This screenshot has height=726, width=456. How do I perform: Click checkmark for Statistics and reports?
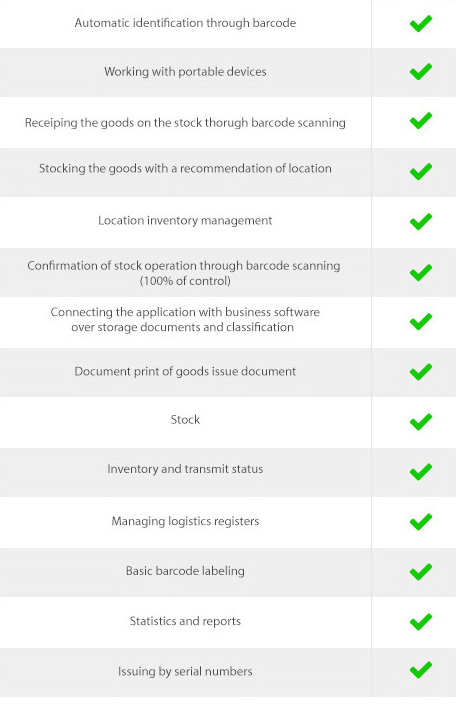[x=421, y=622]
